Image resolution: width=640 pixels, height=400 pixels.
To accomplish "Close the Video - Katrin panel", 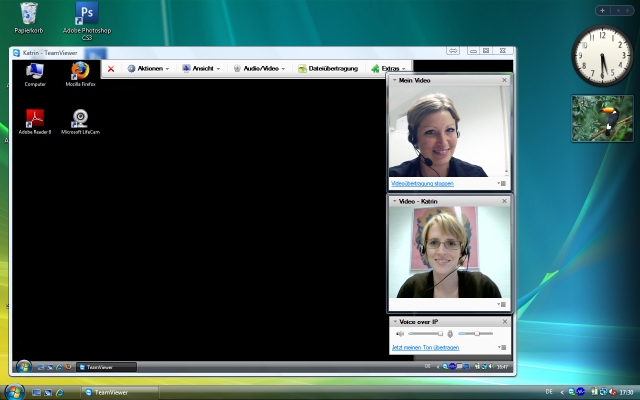I will [504, 201].
